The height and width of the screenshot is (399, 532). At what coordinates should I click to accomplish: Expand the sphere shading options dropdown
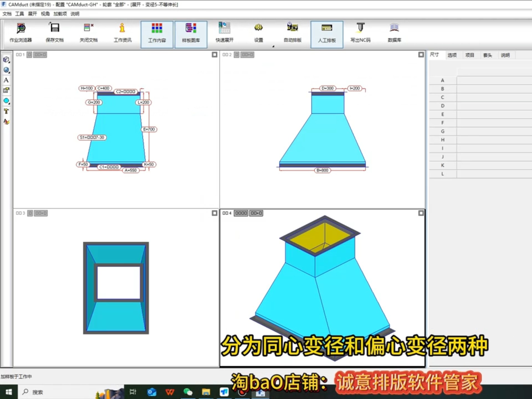click(x=6, y=70)
